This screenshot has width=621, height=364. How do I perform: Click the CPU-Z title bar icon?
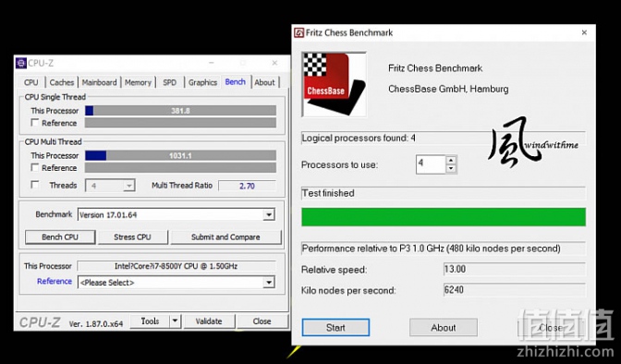pyautogui.click(x=21, y=63)
